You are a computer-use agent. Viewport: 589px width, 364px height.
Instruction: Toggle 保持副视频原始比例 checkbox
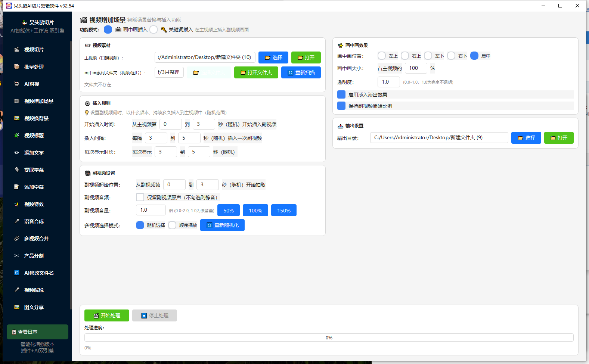click(341, 106)
